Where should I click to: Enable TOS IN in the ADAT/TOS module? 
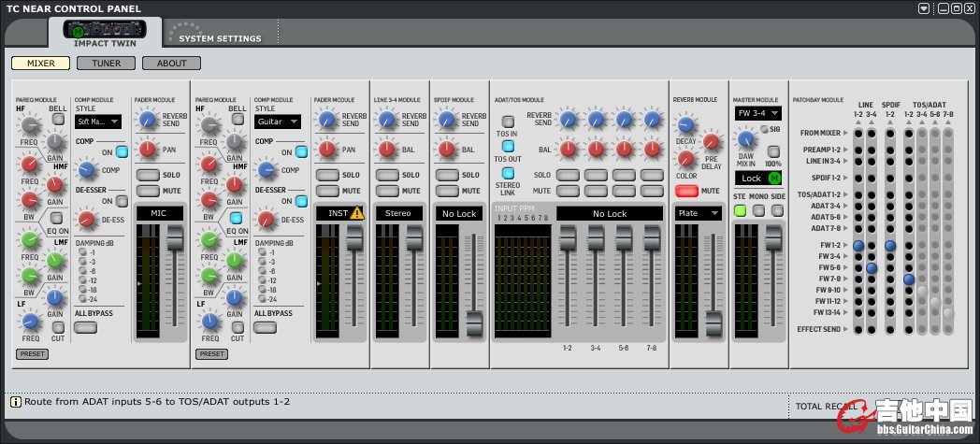[x=508, y=122]
